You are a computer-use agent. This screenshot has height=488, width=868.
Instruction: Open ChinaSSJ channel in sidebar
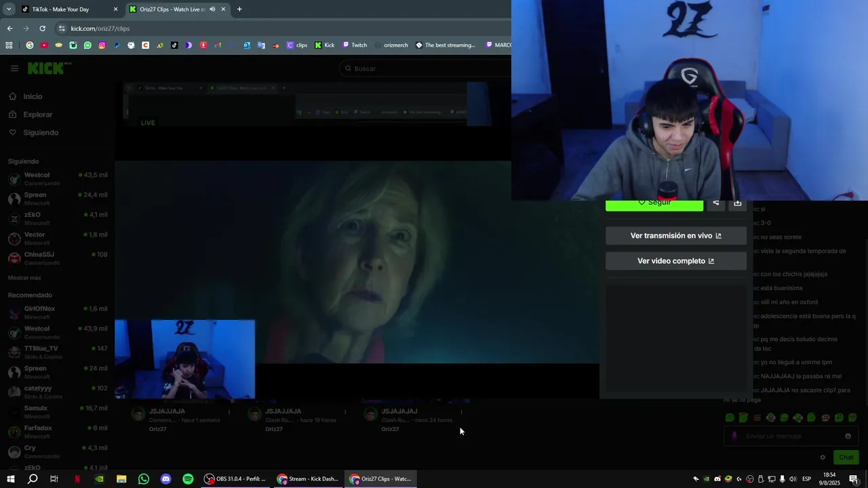coord(58,258)
